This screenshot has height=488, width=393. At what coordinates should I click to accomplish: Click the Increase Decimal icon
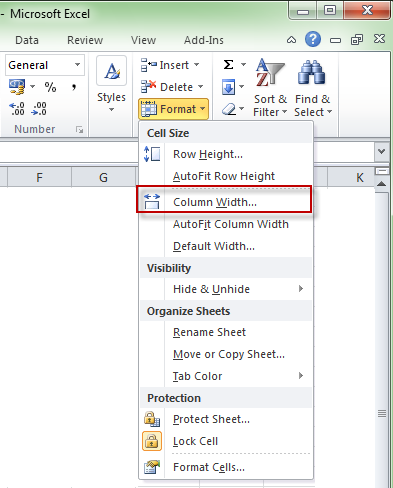(17, 109)
